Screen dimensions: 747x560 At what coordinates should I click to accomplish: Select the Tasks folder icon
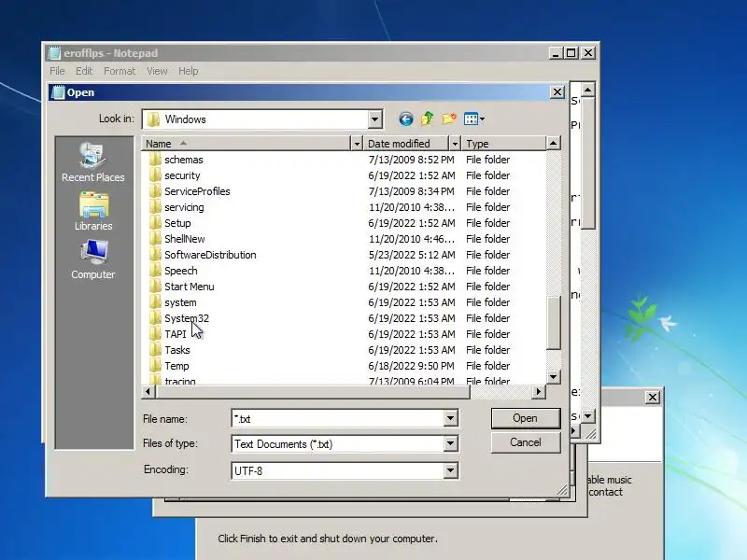(155, 350)
